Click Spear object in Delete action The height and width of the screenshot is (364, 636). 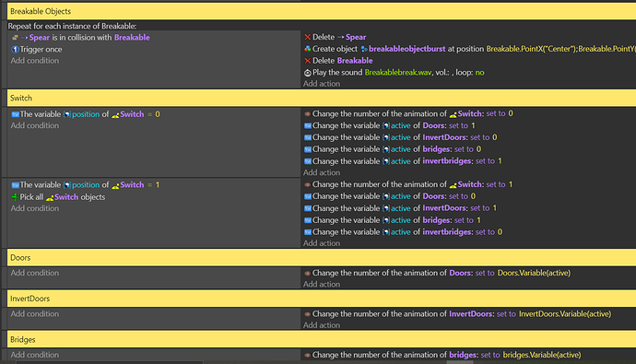tap(356, 37)
